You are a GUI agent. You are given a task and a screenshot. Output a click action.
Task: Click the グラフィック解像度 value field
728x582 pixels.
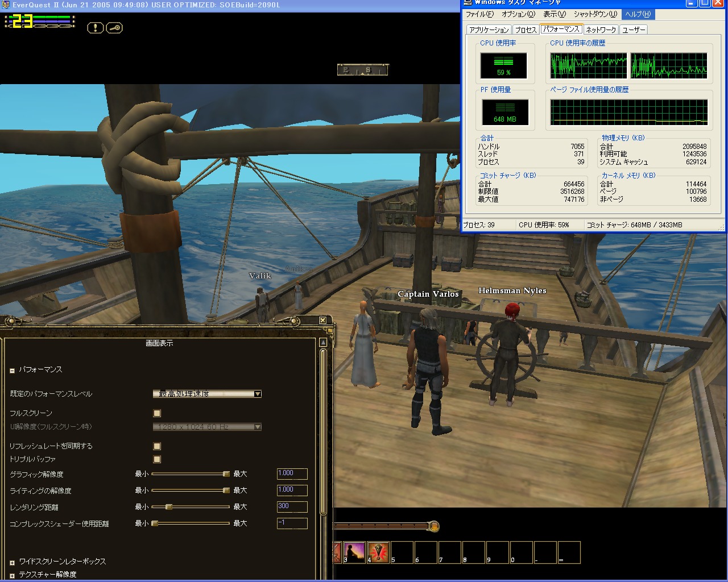pyautogui.click(x=292, y=474)
